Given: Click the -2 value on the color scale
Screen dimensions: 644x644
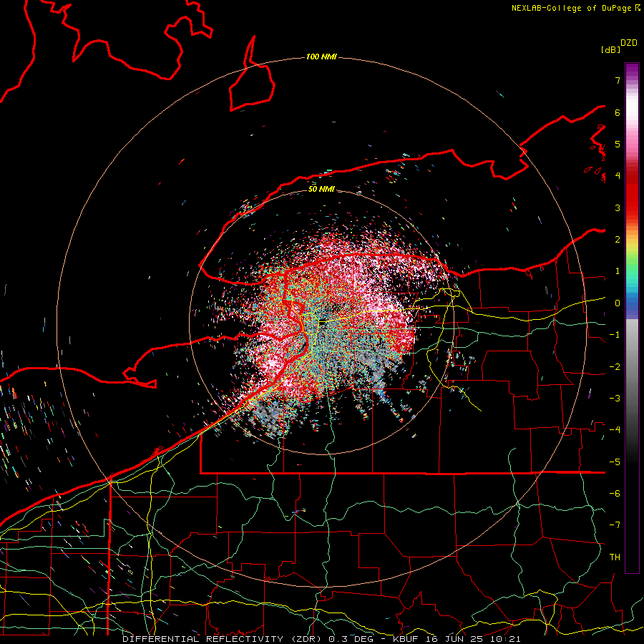Looking at the screenshot, I should (x=615, y=366).
